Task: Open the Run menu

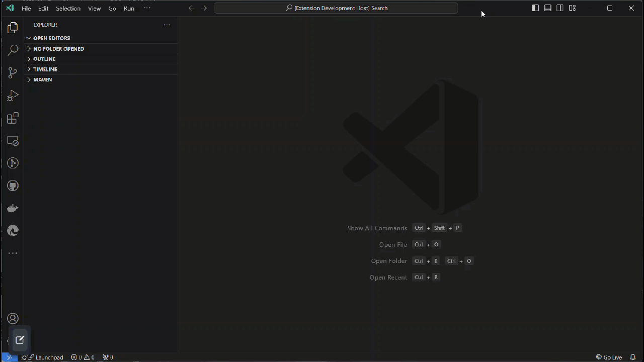Action: click(x=129, y=8)
